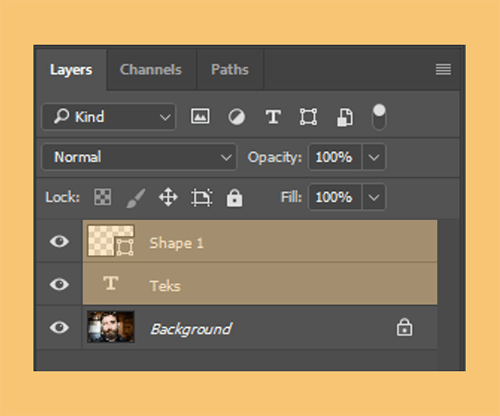The image size is (500, 416).
Task: Open the Kind filter dropdown
Action: click(x=109, y=117)
